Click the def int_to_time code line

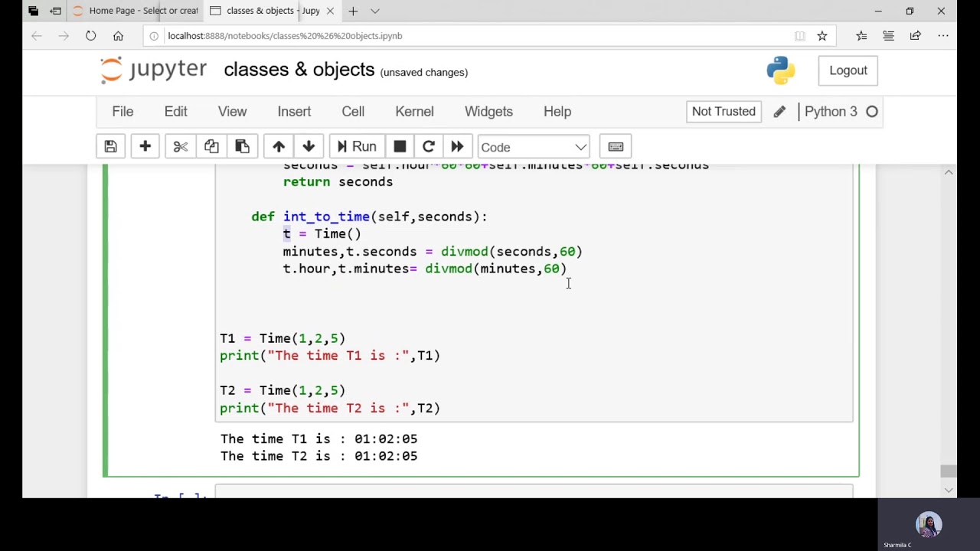pos(369,217)
